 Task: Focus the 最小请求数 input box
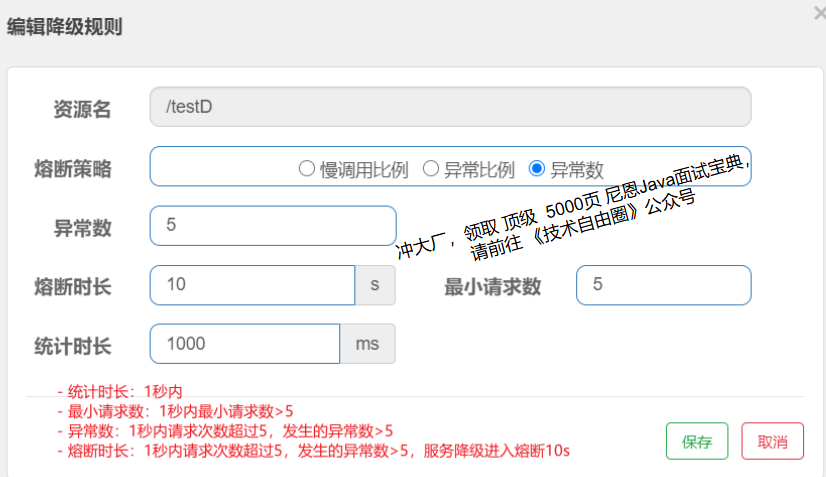tap(663, 285)
